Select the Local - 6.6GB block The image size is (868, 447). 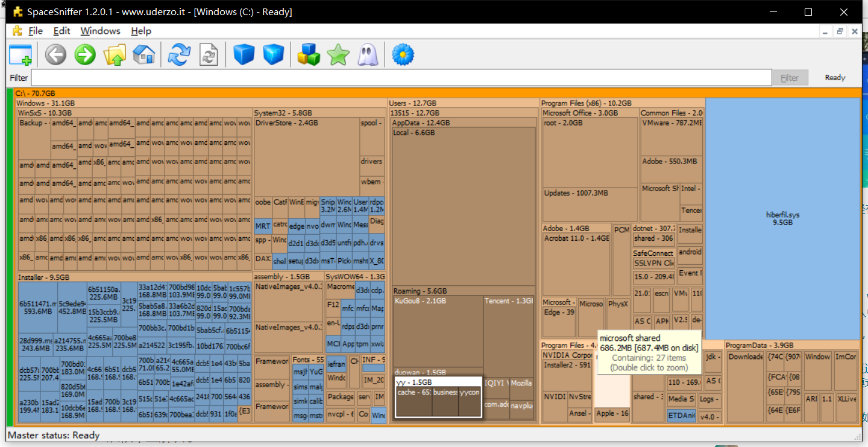click(x=464, y=207)
